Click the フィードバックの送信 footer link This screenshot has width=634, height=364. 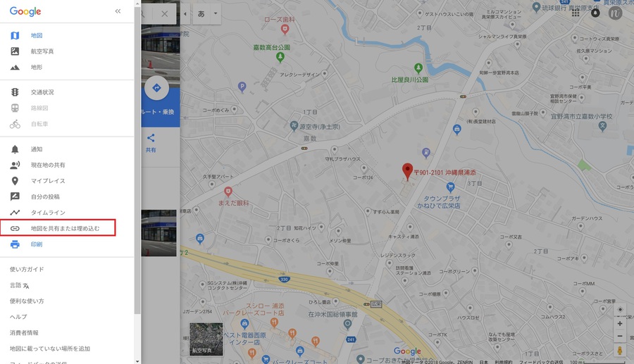point(541,362)
